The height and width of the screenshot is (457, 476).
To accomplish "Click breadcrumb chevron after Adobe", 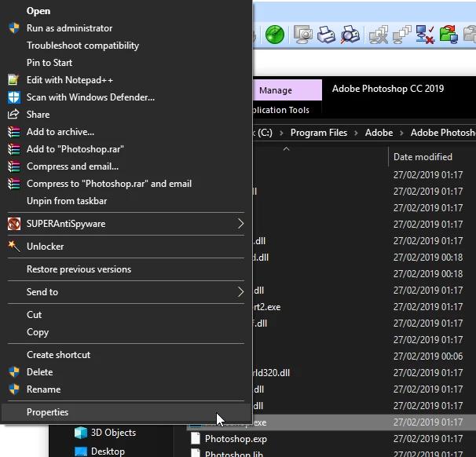I will point(401,133).
